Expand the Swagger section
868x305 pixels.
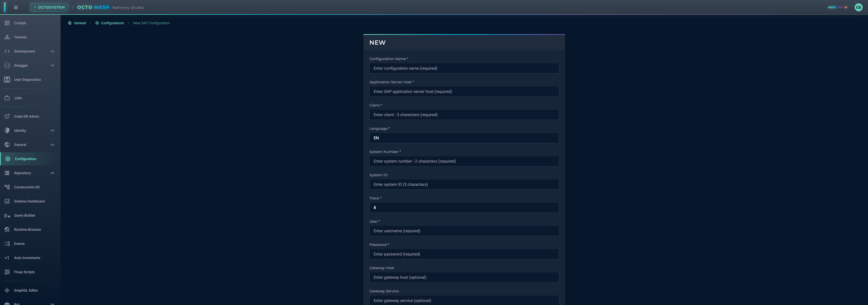52,65
